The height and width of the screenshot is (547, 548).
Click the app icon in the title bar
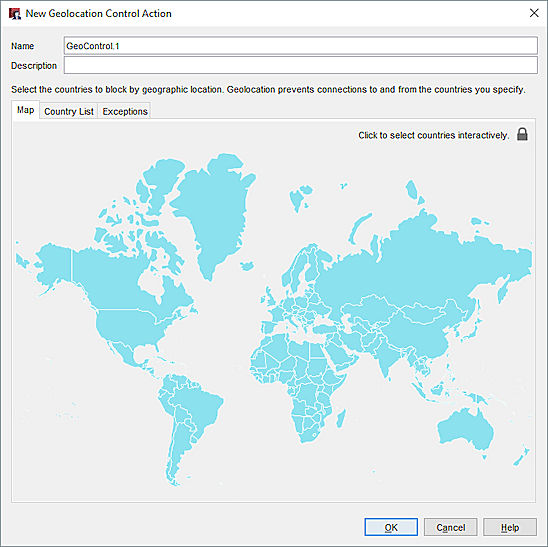pos(15,14)
